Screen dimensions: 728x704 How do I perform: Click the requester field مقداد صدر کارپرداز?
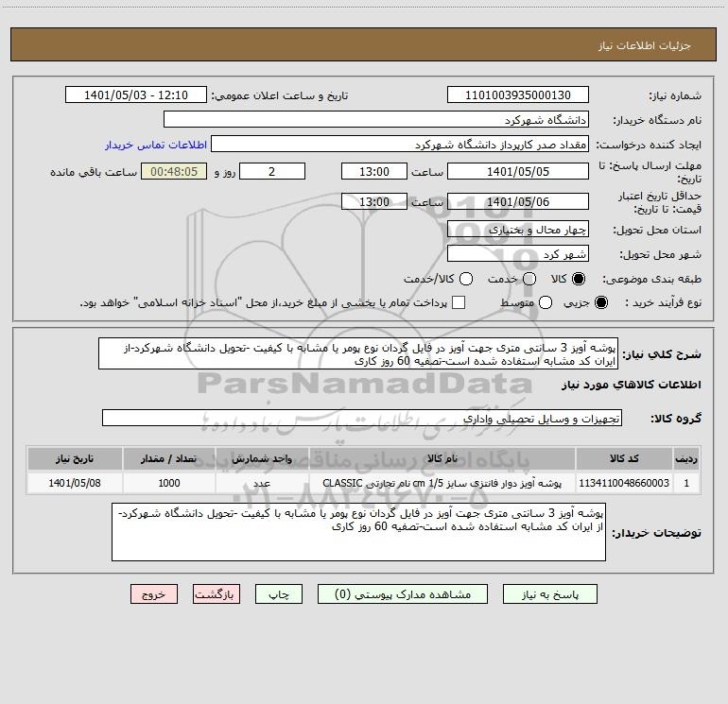tap(400, 144)
